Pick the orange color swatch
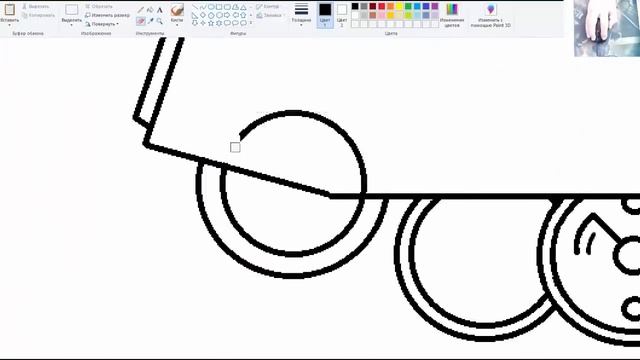This screenshot has height=360, width=640. point(391,6)
